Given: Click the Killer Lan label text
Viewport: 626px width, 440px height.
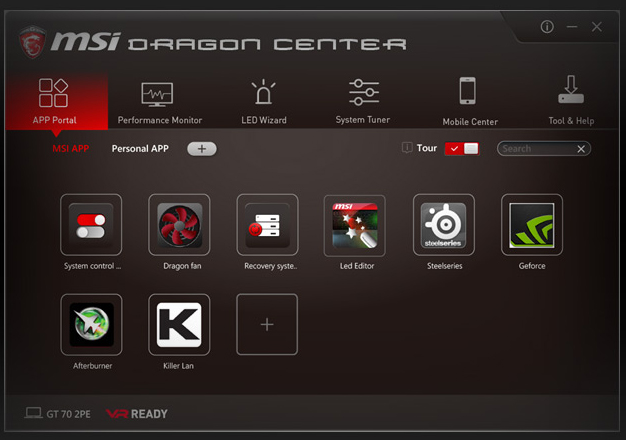Looking at the screenshot, I should click(x=178, y=366).
